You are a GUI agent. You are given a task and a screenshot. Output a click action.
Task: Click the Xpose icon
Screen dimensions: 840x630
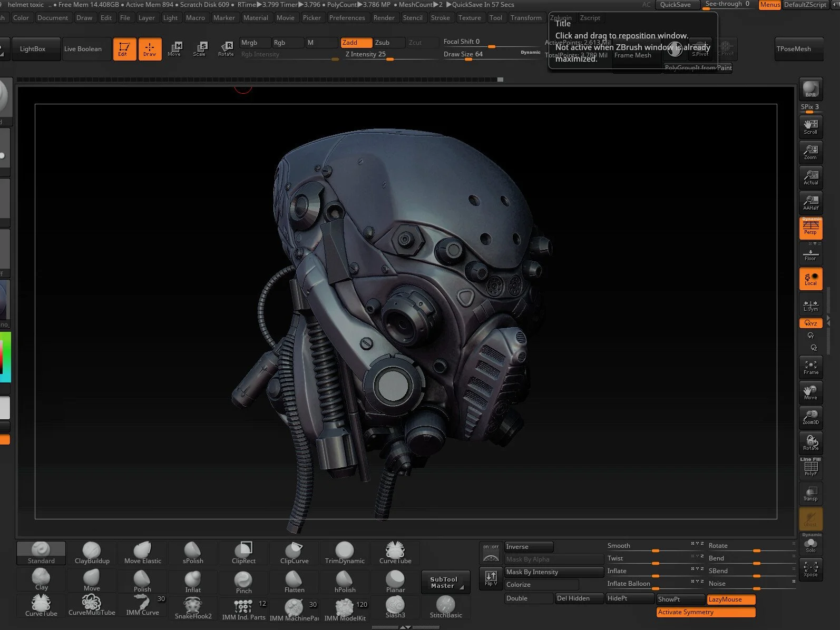click(810, 569)
